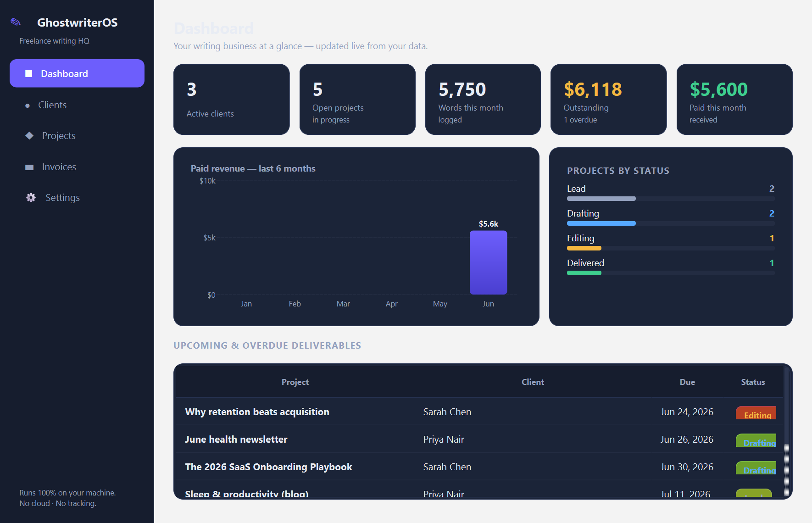The height and width of the screenshot is (523, 812).
Task: Navigate to Invoices
Action: [77, 167]
